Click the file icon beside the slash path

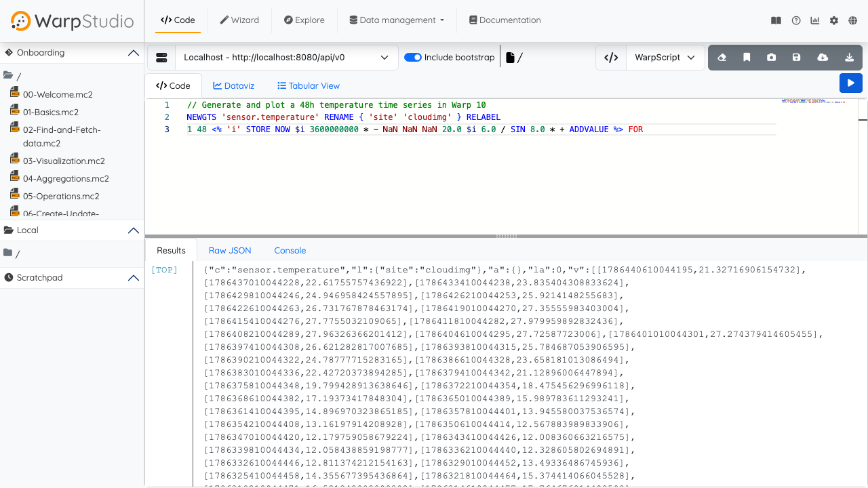coord(511,58)
